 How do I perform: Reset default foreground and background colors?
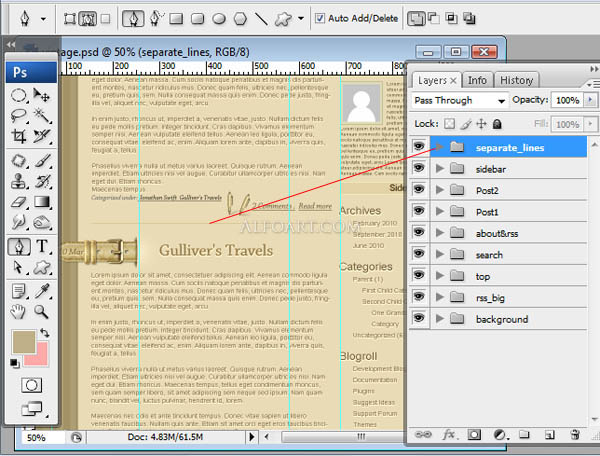coord(15,363)
